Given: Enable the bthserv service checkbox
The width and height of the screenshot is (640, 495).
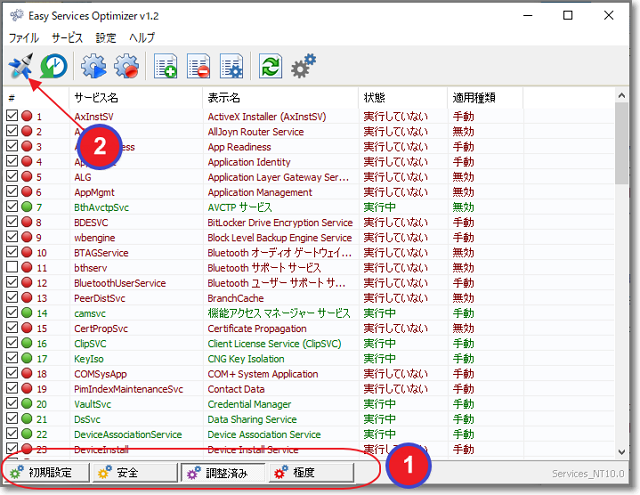Looking at the screenshot, I should 12,268.
